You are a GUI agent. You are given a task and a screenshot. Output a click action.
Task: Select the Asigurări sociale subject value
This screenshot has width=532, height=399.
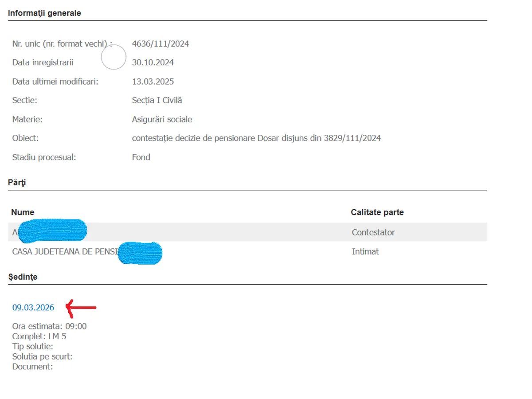(x=162, y=119)
